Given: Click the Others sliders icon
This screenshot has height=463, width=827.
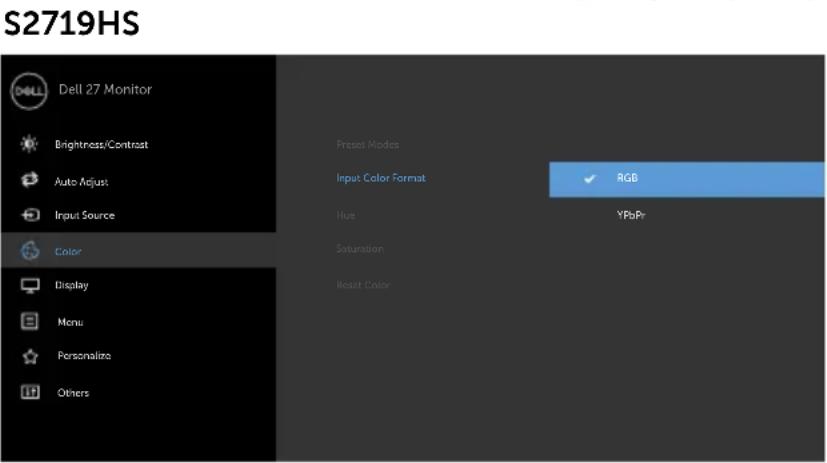Looking at the screenshot, I should pos(30,392).
